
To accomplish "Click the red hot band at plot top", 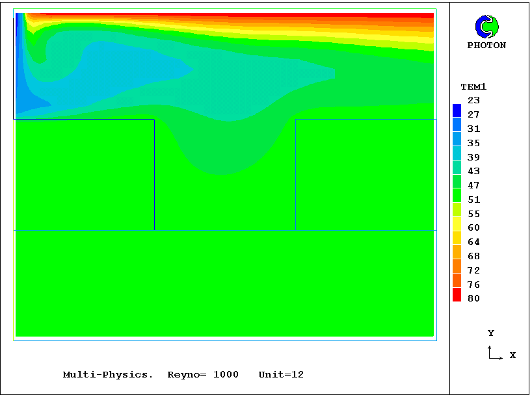I will point(237,15).
